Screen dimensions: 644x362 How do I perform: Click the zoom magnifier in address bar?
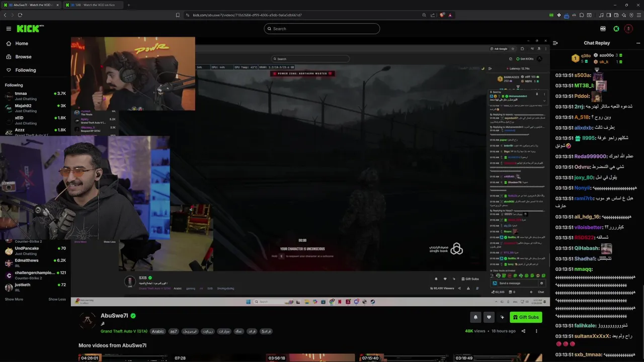425,15
